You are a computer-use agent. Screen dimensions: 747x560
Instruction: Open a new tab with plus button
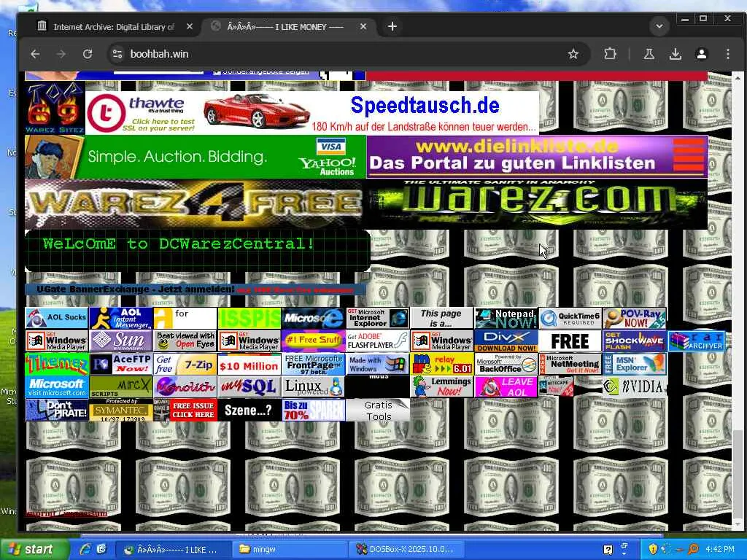[x=392, y=27]
